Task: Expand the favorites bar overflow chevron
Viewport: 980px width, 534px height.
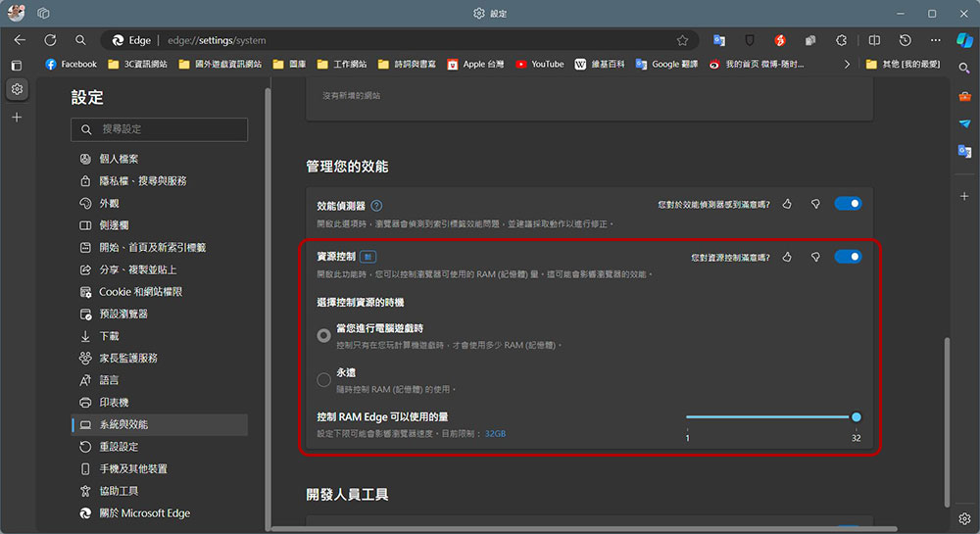Action: point(847,65)
